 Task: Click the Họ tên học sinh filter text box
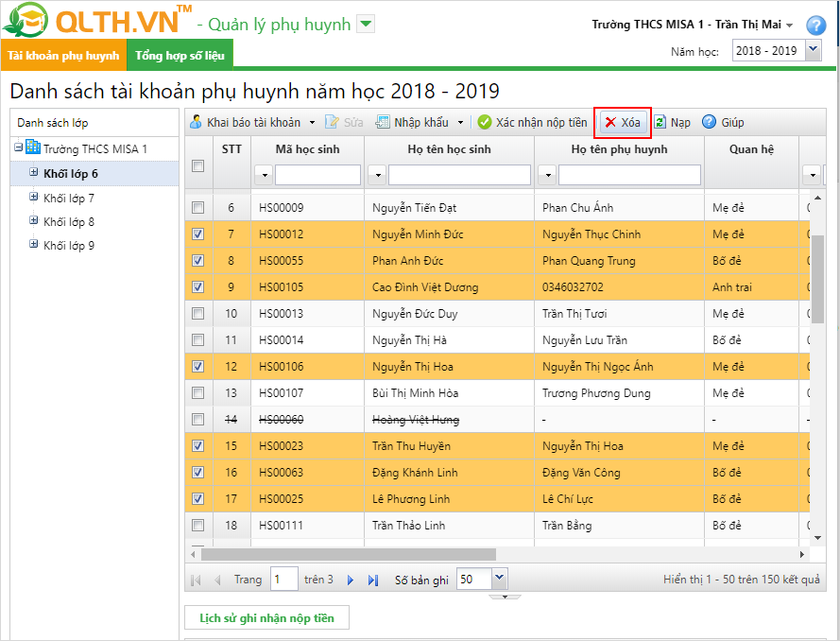coord(459,175)
